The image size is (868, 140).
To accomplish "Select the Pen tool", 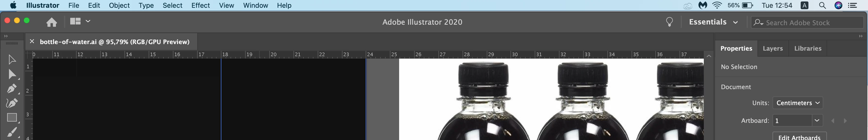I will coord(12,89).
